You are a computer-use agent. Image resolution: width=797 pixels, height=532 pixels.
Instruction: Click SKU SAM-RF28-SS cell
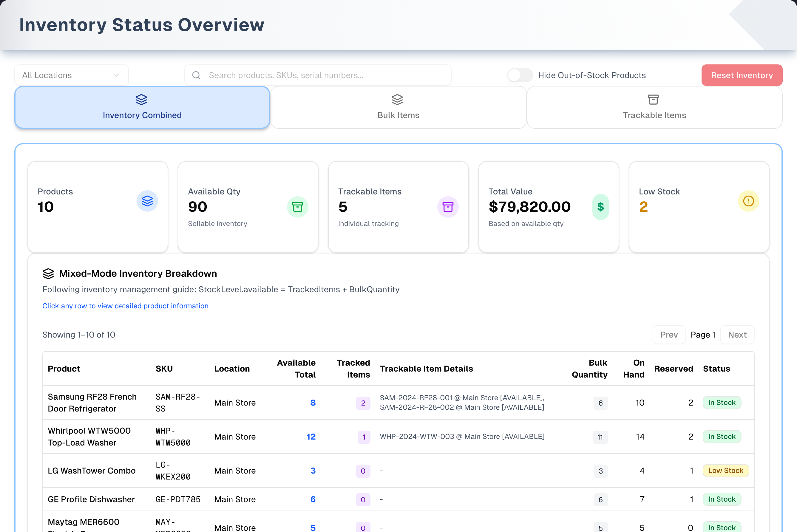pos(178,403)
